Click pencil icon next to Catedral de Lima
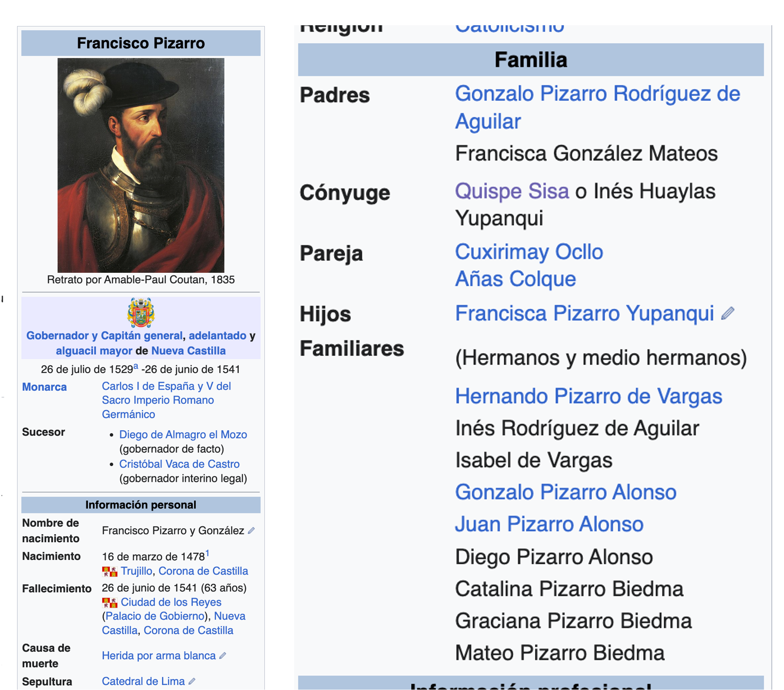784x690 pixels. point(192,681)
